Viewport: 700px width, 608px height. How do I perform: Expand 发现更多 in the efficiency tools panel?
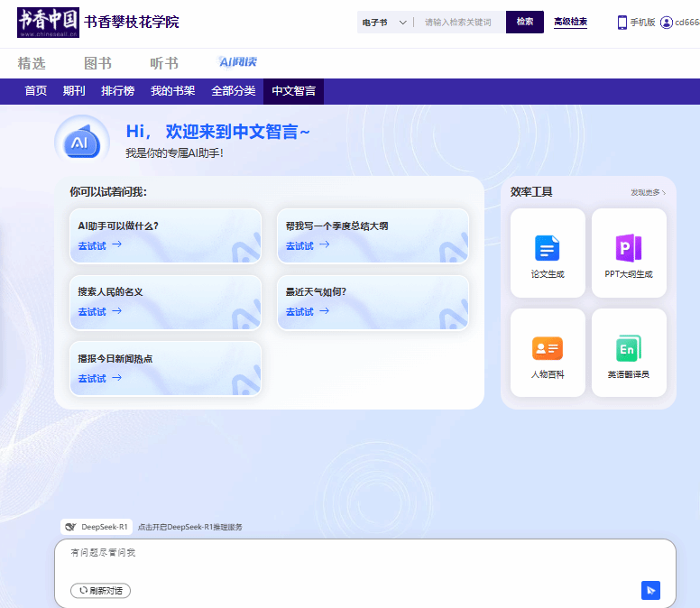(648, 192)
